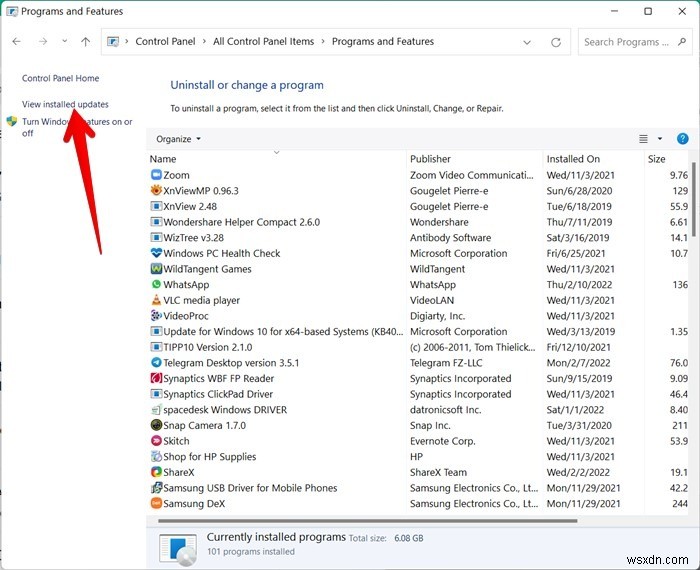Click the spacedesk Windows DRIVER icon
The image size is (700, 570).
156,409
